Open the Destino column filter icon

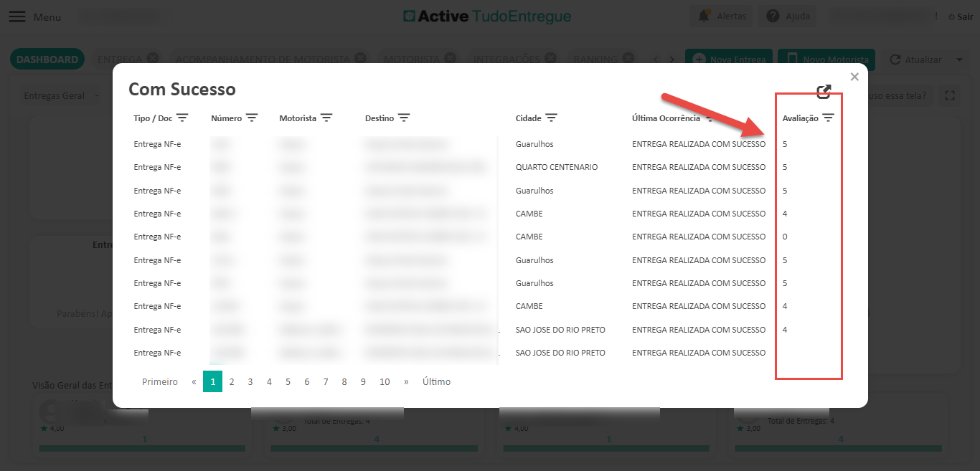tap(404, 118)
